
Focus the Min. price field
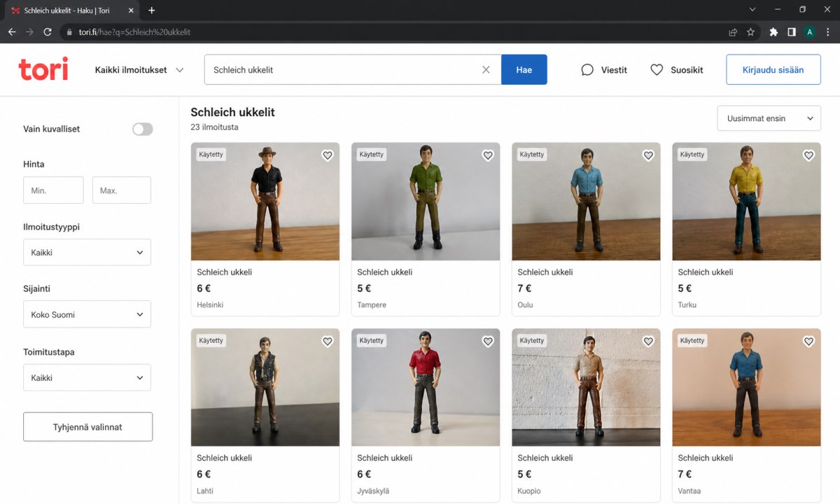click(53, 190)
